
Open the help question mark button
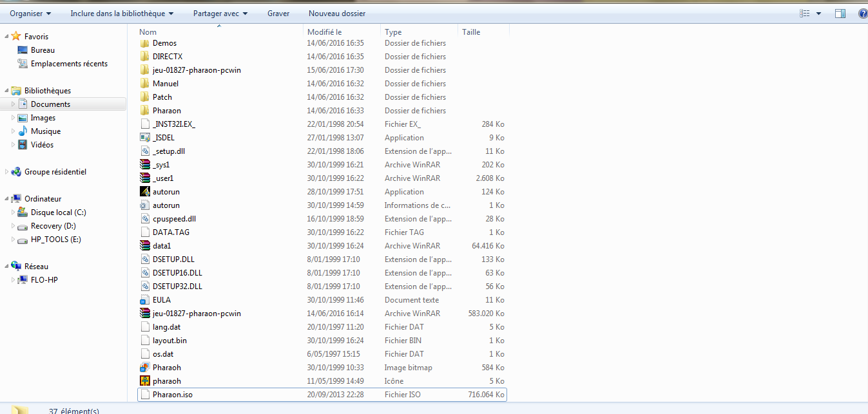click(x=862, y=13)
